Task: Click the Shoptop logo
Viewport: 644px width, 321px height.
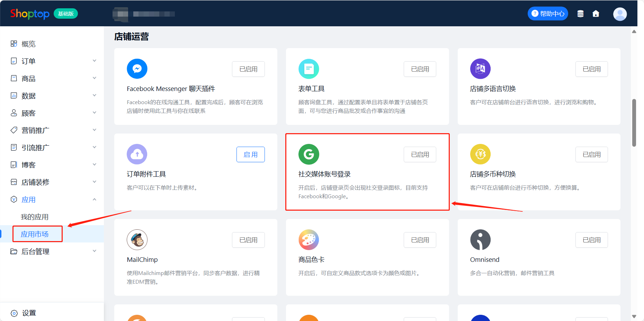Action: tap(30, 14)
